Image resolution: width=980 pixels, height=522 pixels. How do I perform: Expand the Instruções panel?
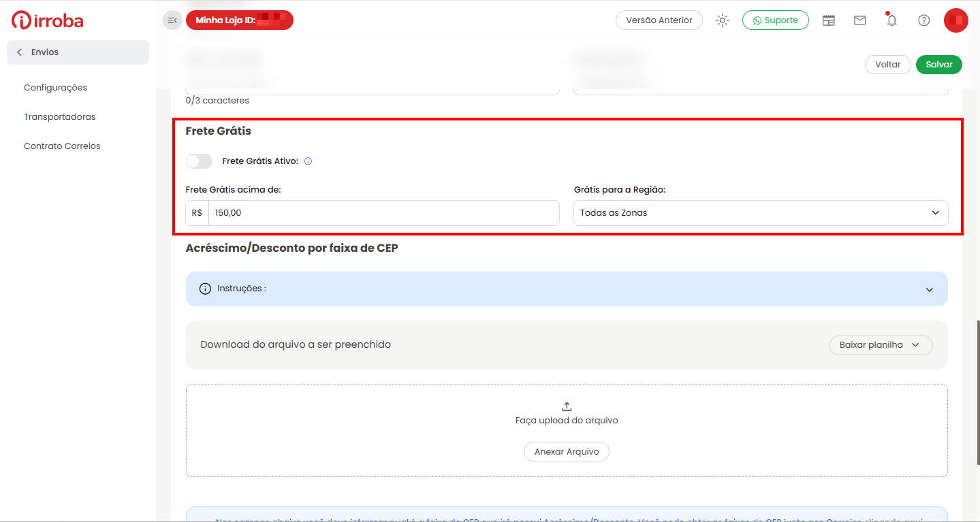point(567,289)
